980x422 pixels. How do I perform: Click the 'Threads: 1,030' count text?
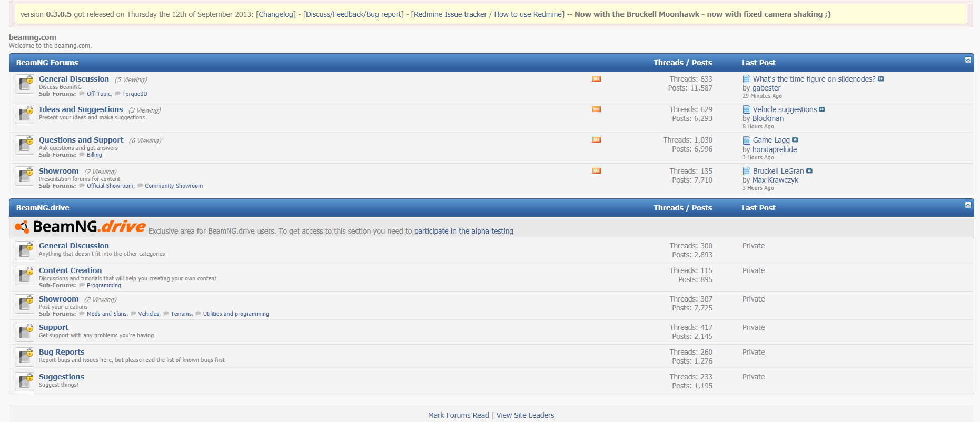(688, 140)
